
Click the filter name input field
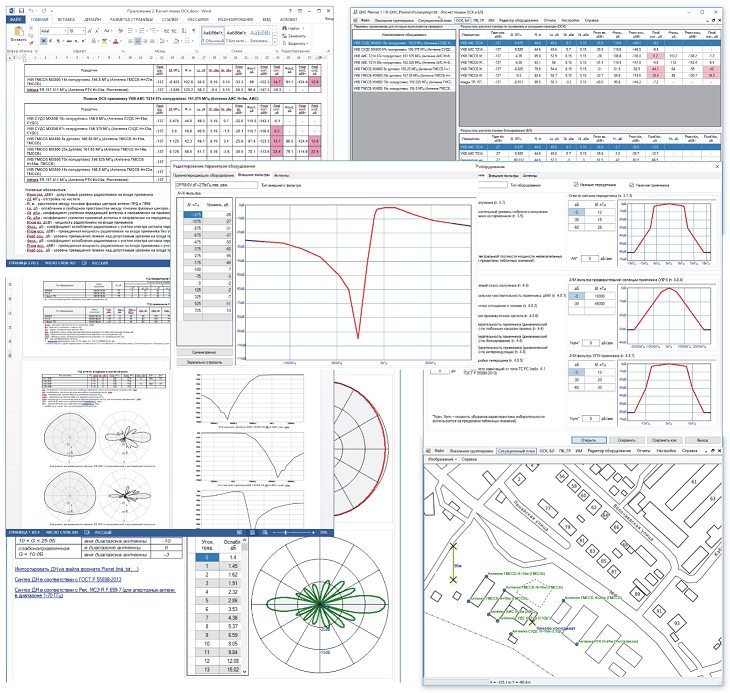tap(216, 185)
